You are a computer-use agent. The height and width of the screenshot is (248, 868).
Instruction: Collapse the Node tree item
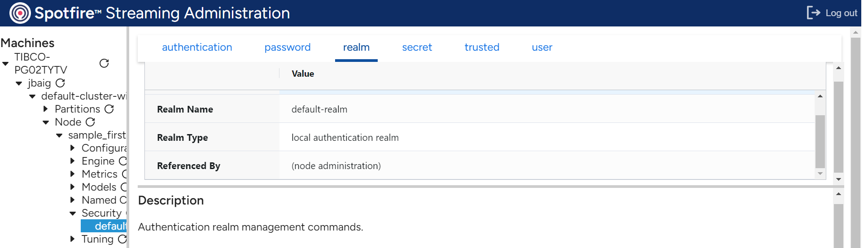coord(46,122)
